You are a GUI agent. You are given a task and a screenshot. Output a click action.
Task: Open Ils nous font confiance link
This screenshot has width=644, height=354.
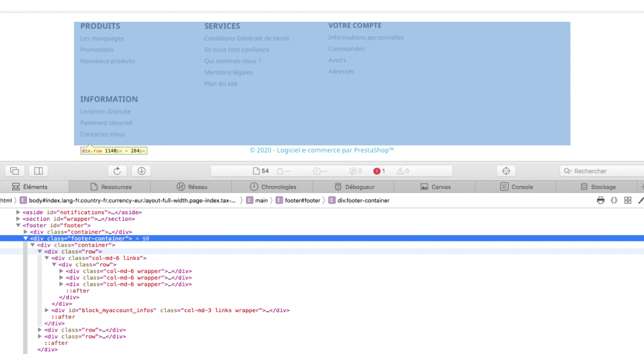236,50
